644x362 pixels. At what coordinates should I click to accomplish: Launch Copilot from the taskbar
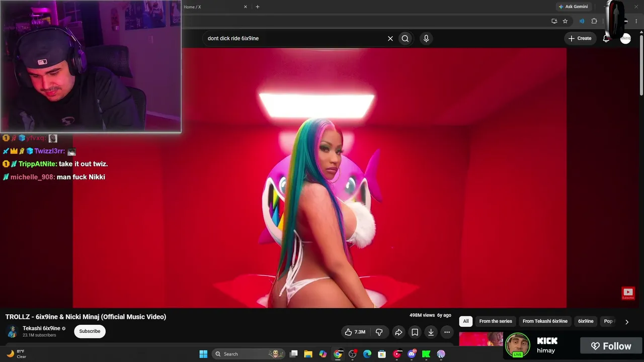[x=323, y=354]
